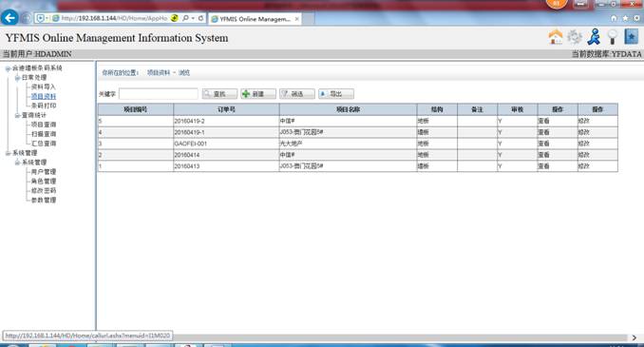
Task: Collapse the 日常处理 tree node
Action: pos(17,78)
